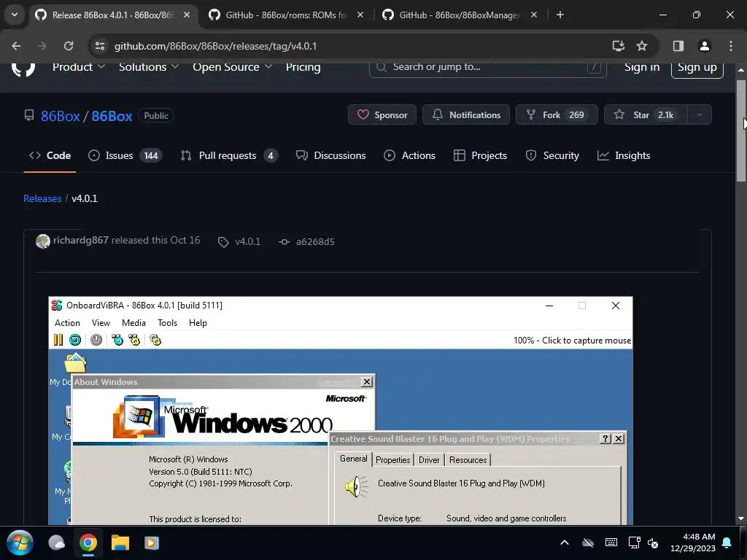This screenshot has width=747, height=560.
Task: Bookmark this page with star icon
Action: (642, 46)
